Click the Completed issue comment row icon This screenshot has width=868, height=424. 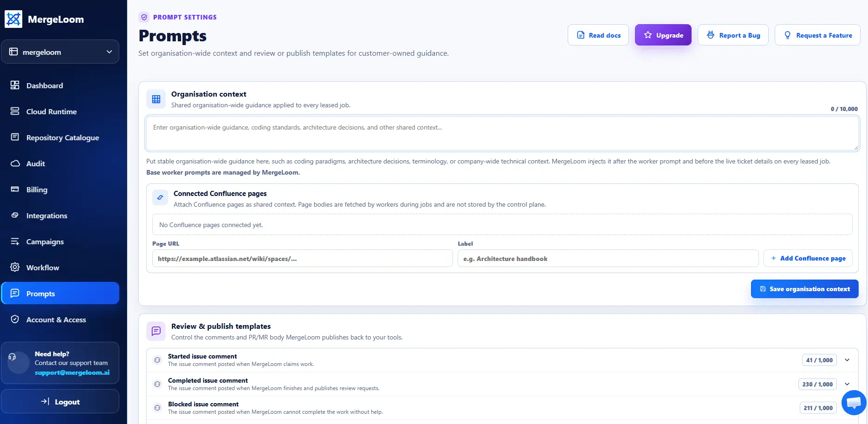pos(157,384)
